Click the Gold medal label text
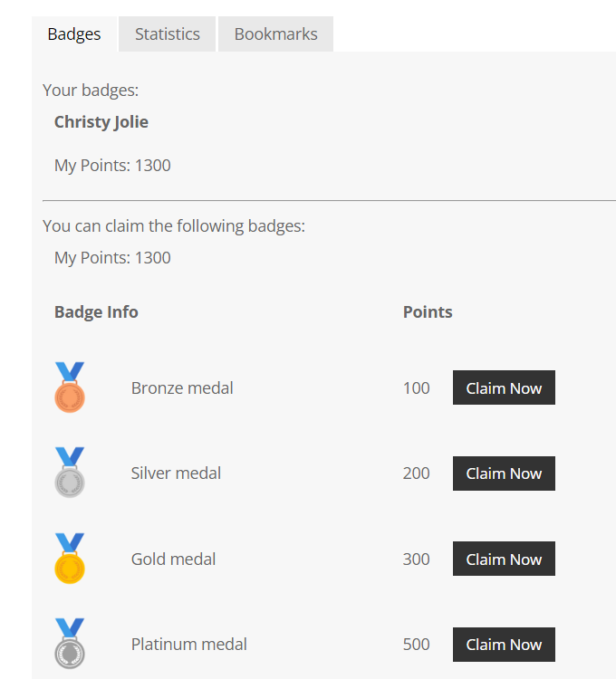Screen dimensions: 616x679 [173, 559]
